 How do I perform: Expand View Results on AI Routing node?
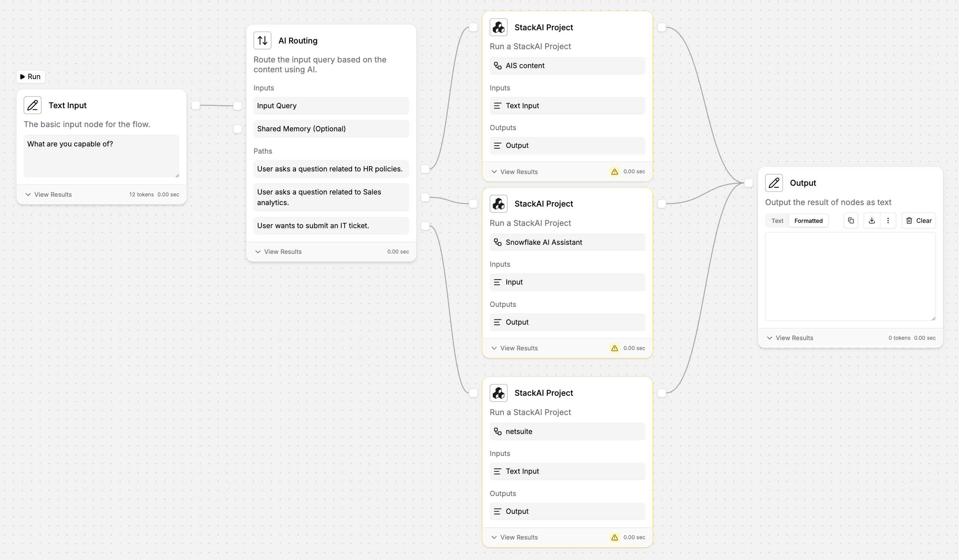279,252
